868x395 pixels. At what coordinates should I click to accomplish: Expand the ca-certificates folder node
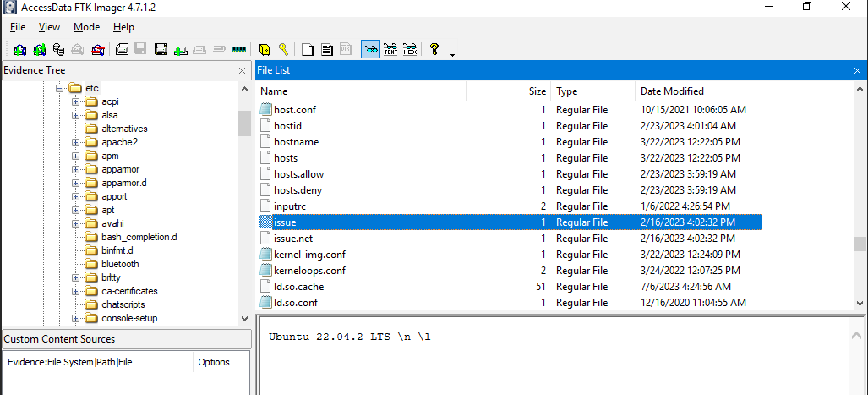tap(75, 292)
